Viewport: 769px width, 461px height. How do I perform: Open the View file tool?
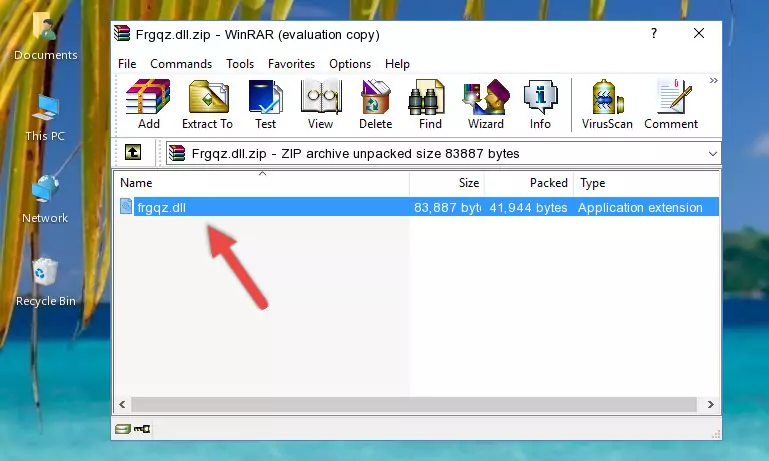(x=321, y=104)
